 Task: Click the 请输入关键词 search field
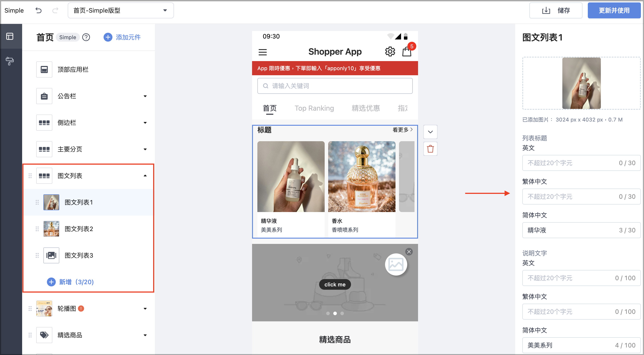[335, 86]
